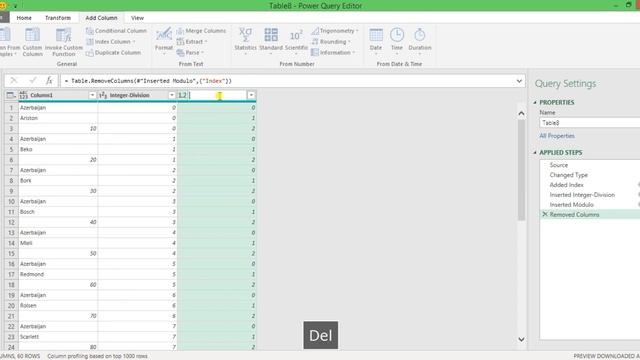Image resolution: width=640 pixels, height=360 pixels.
Task: Select the Inserted Integer-Division step
Action: 582,195
